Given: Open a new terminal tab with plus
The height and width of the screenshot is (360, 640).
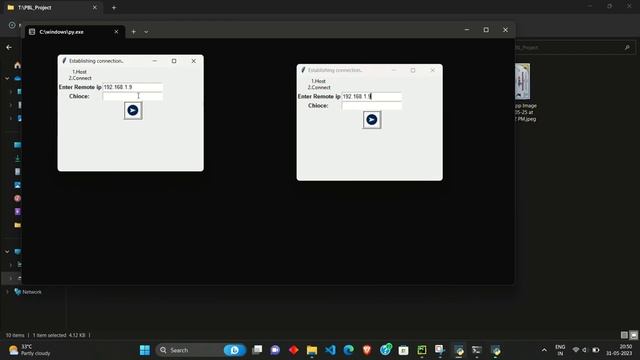Looking at the screenshot, I should click(x=133, y=31).
